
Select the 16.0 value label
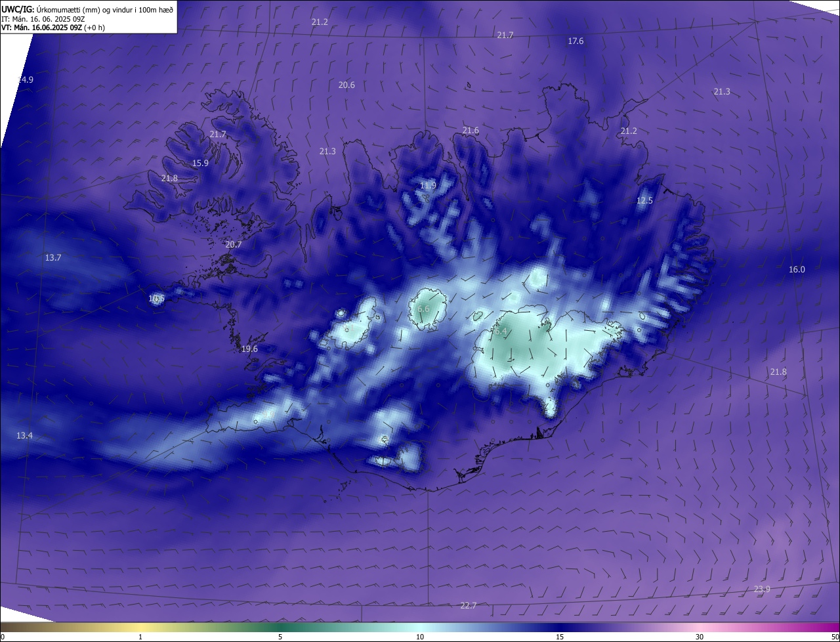pyautogui.click(x=797, y=270)
